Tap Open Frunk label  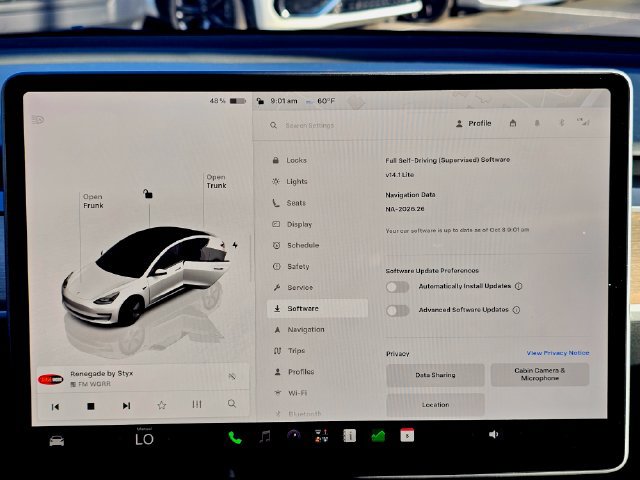[x=93, y=201]
